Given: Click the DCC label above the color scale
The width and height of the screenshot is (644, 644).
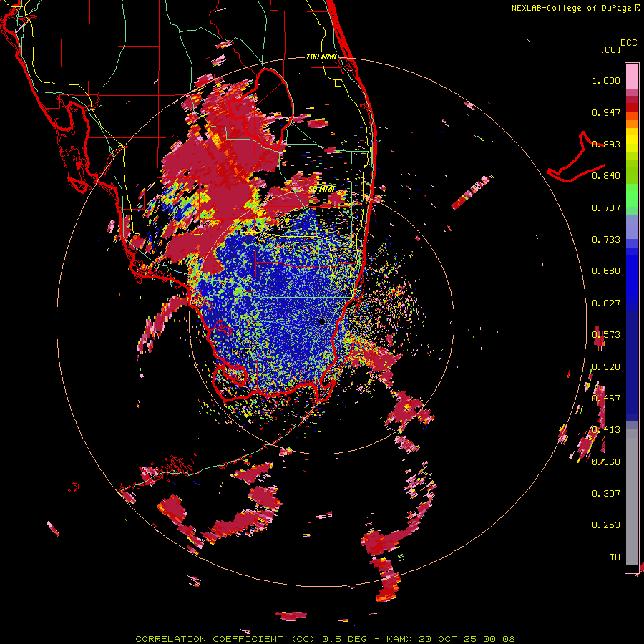Looking at the screenshot, I should (x=628, y=43).
